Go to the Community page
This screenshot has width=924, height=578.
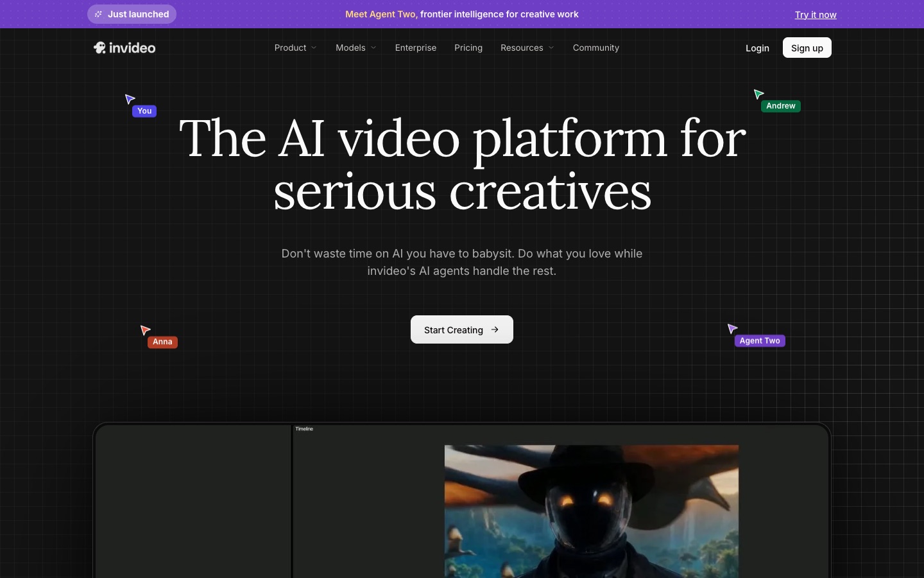596,48
